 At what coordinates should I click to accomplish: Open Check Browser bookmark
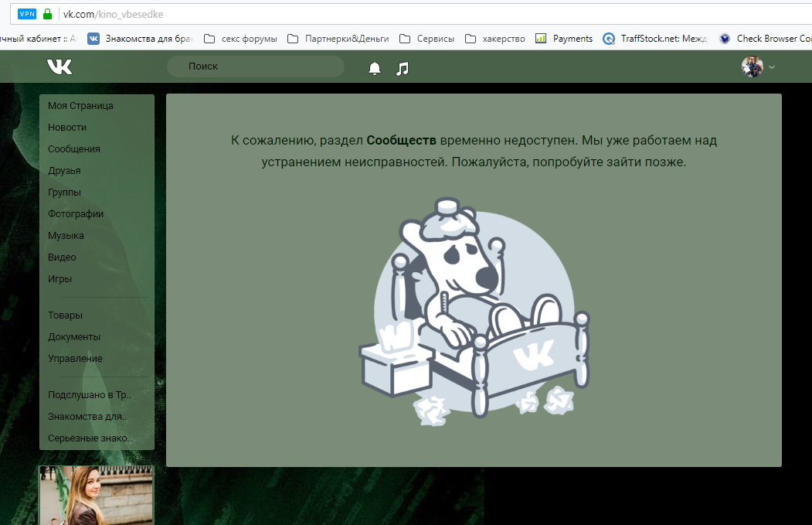766,39
